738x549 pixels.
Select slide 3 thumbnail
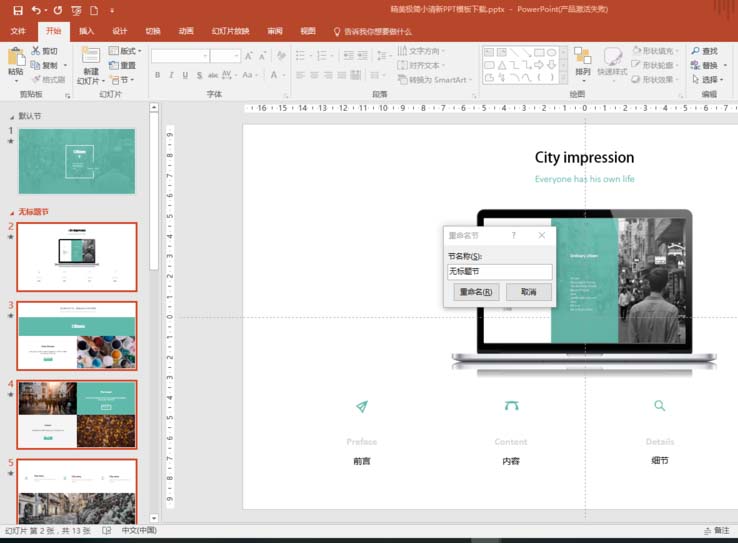[x=77, y=336]
